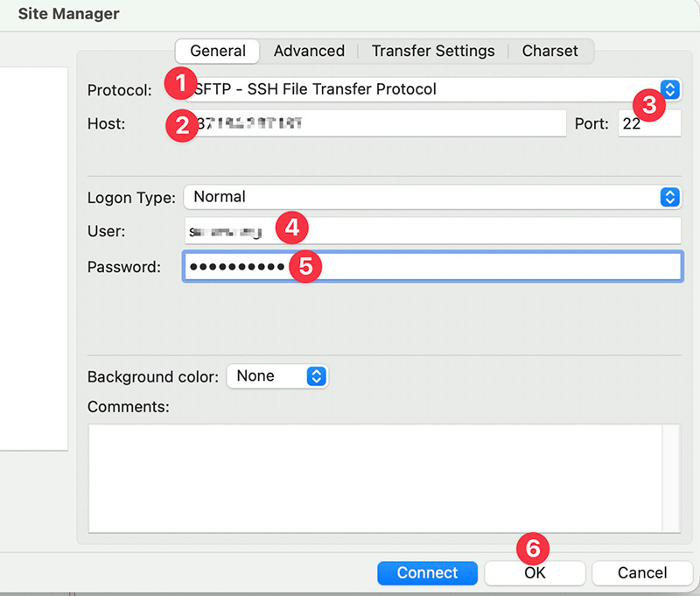Open the Transfer Settings tab
This screenshot has height=596, width=700.
tap(433, 51)
